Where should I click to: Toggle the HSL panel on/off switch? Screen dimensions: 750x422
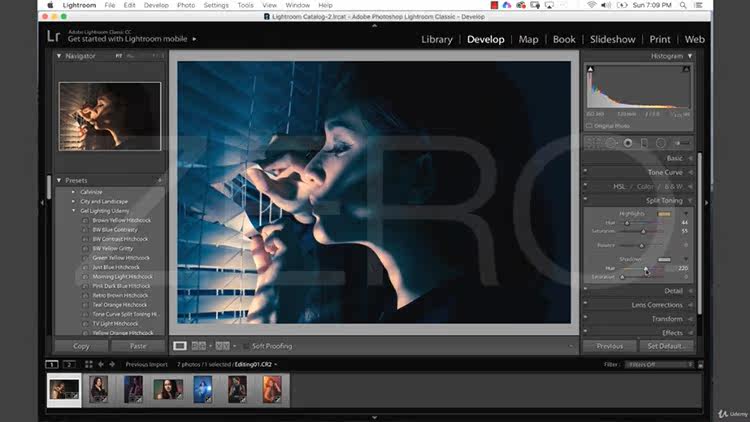585,185
